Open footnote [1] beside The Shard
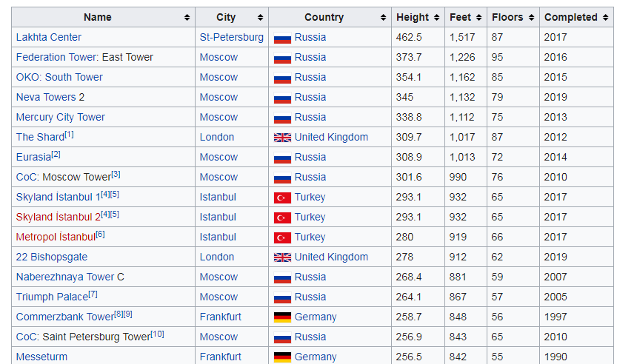Image resolution: width=617 pixels, height=364 pixels. [70, 135]
